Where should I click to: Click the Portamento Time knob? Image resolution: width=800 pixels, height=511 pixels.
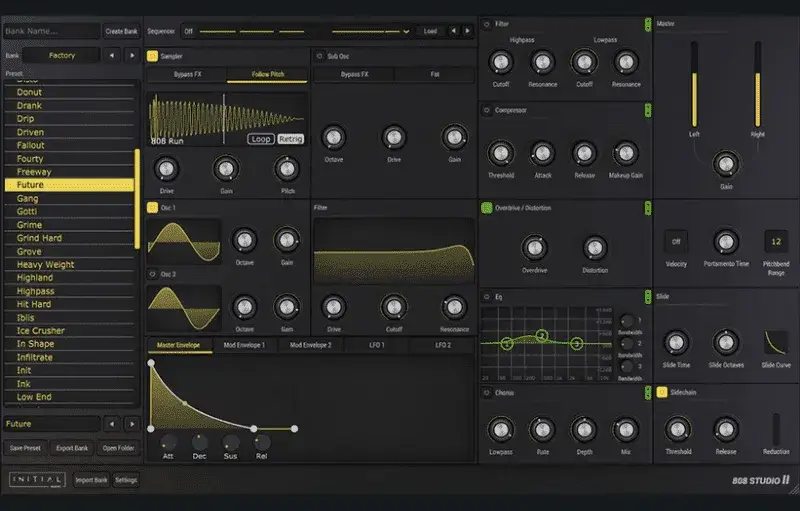[726, 242]
